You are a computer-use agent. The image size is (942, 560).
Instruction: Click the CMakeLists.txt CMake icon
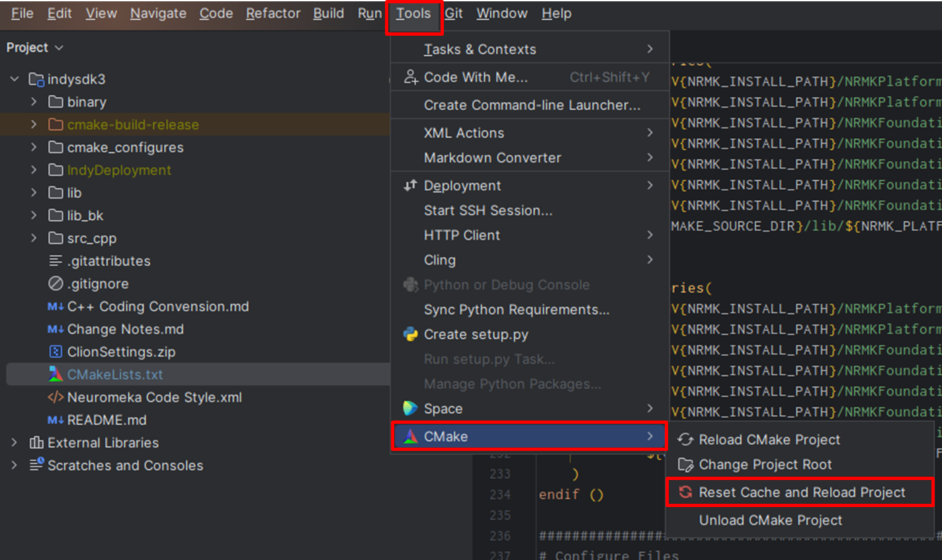(x=56, y=374)
